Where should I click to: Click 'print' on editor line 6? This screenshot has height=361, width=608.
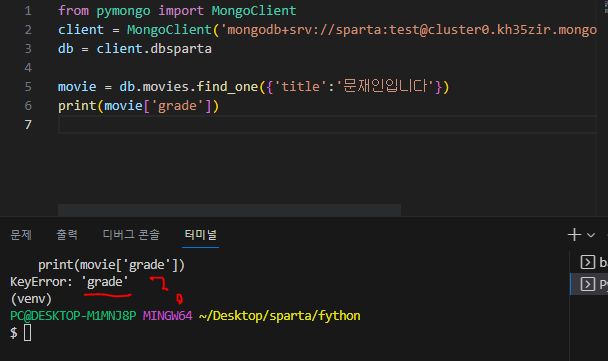tap(77, 106)
